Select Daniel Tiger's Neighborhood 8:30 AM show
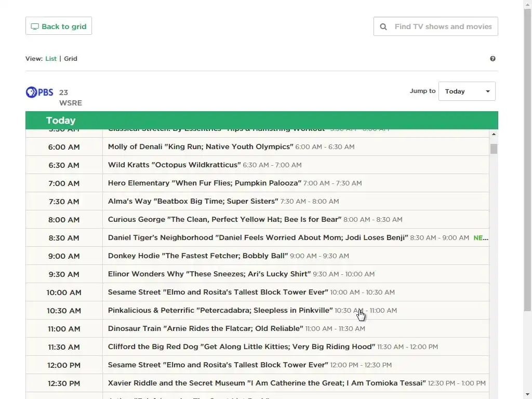 coord(257,237)
